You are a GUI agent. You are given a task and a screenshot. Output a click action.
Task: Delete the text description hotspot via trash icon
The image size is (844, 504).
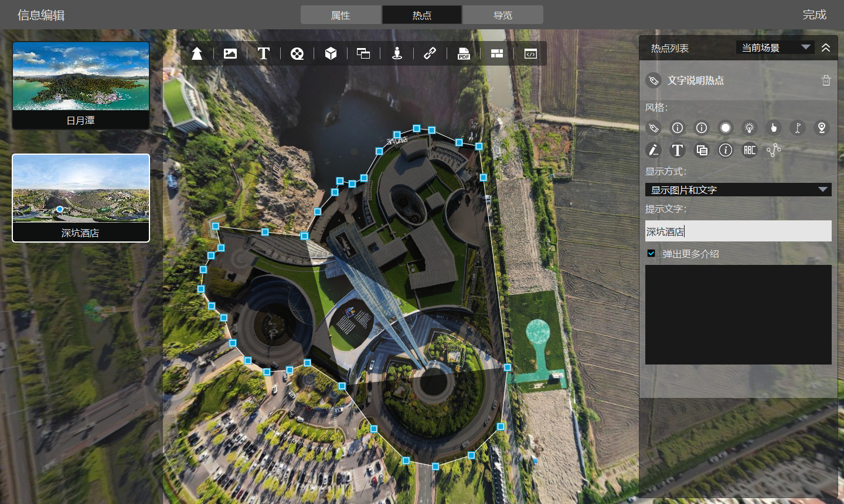tap(826, 81)
